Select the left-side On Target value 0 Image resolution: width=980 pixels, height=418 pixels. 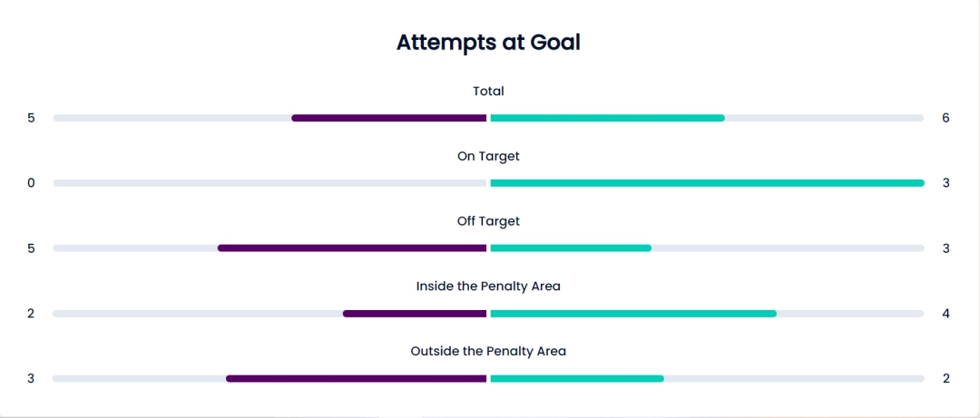click(31, 183)
